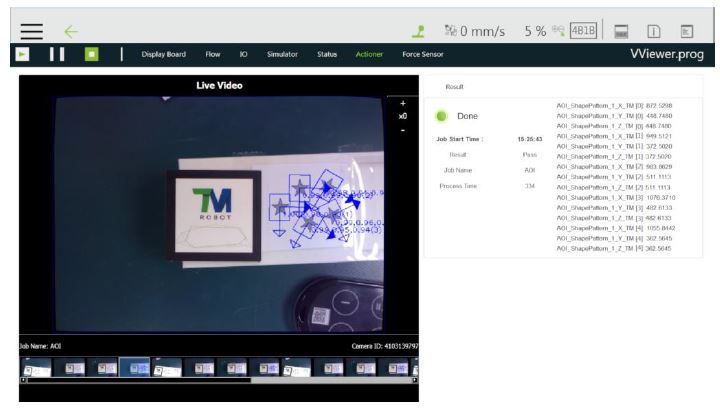Pause the running project
The width and height of the screenshot is (720, 413).
57,54
